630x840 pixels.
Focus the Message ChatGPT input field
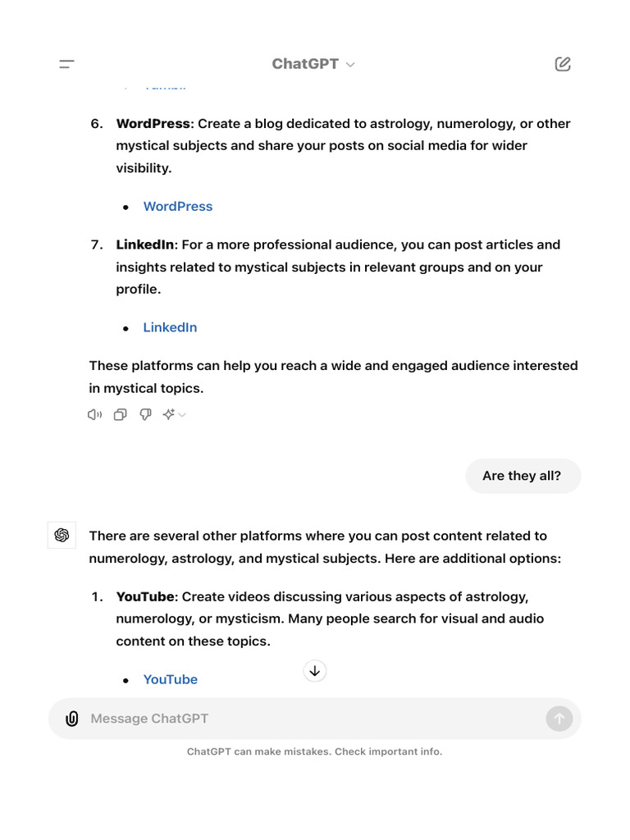[x=315, y=719]
